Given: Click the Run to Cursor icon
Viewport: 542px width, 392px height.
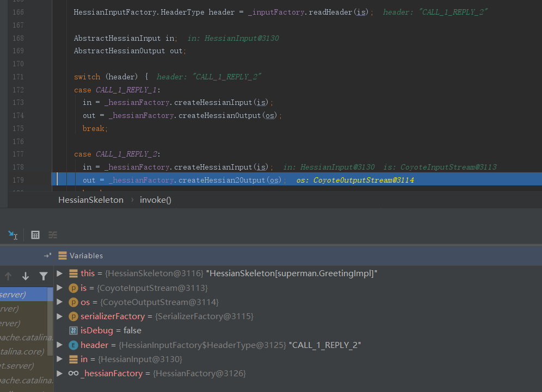Looking at the screenshot, I should click(x=13, y=235).
